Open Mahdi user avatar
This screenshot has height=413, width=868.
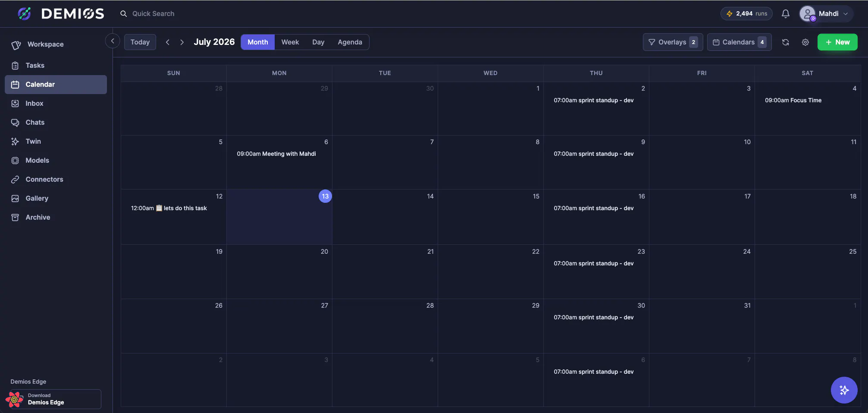click(x=807, y=14)
